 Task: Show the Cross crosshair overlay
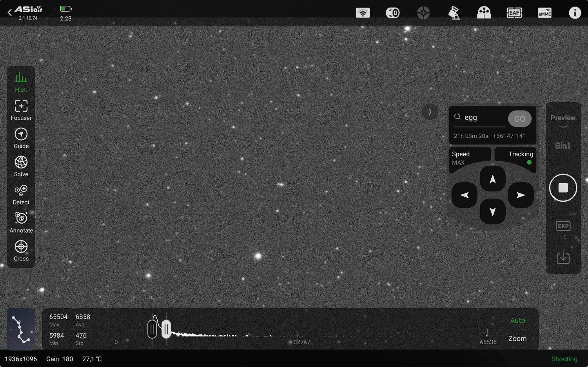21,250
